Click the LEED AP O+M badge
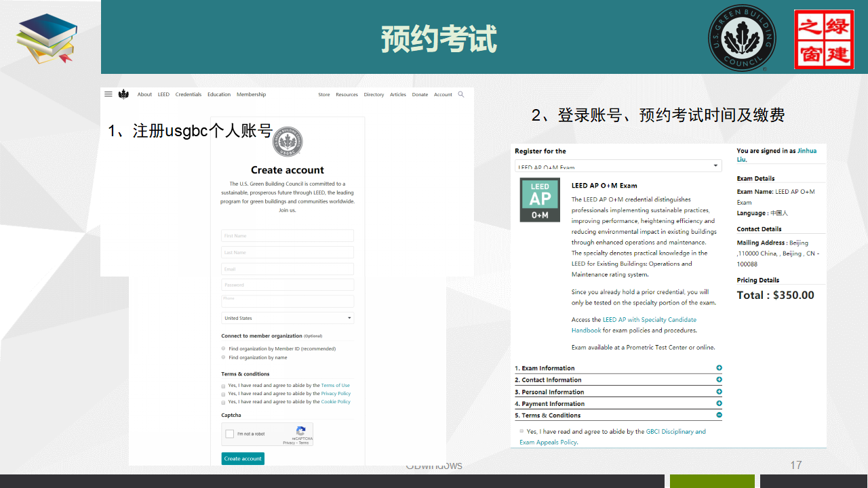 point(540,200)
